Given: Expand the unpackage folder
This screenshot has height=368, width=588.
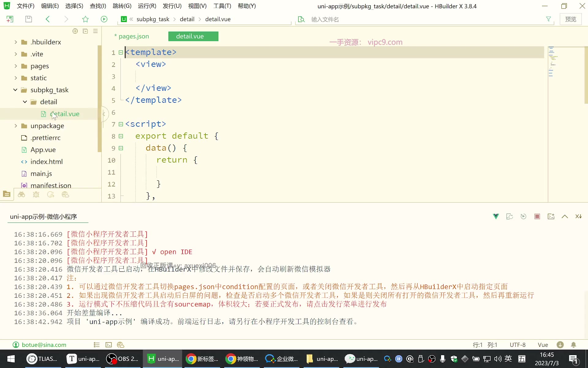Looking at the screenshot, I should (16, 126).
